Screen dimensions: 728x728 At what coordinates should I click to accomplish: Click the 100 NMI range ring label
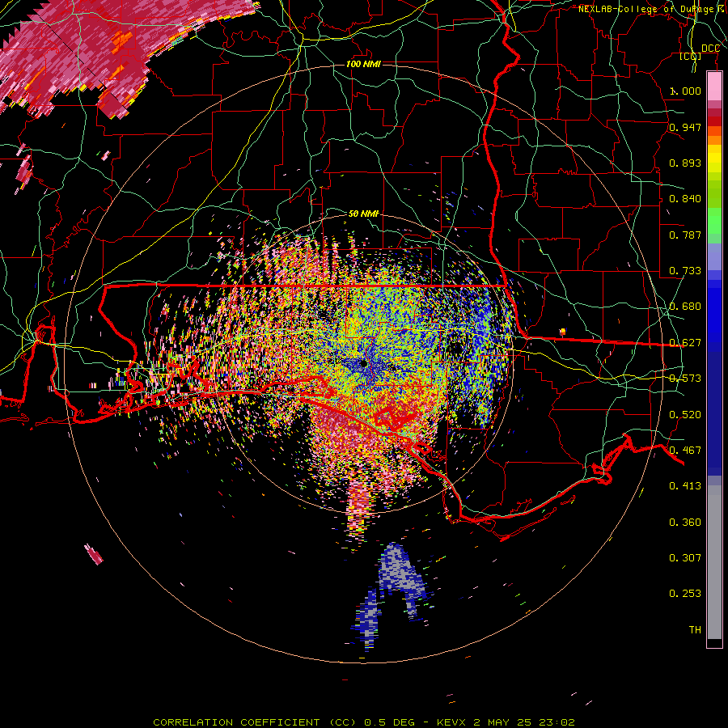point(363,64)
